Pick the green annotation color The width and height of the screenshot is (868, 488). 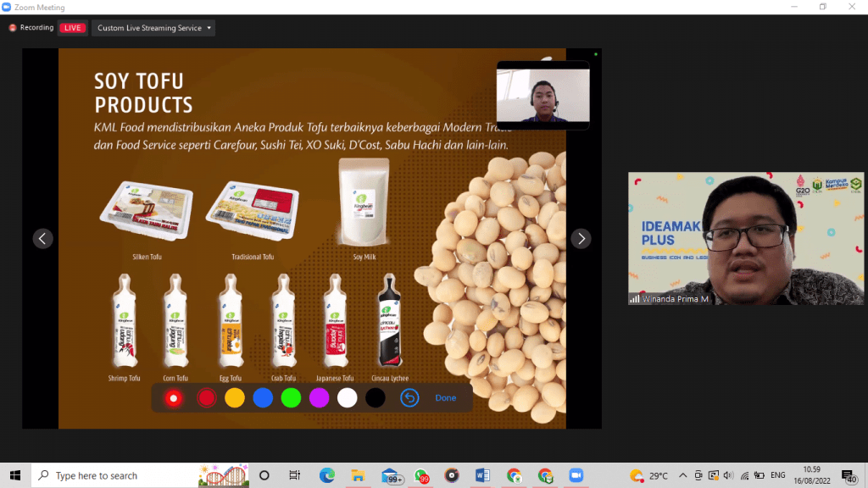click(292, 398)
